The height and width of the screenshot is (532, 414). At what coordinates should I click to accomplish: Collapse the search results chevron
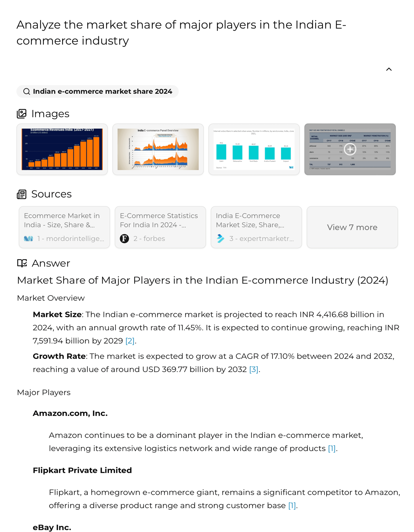389,69
